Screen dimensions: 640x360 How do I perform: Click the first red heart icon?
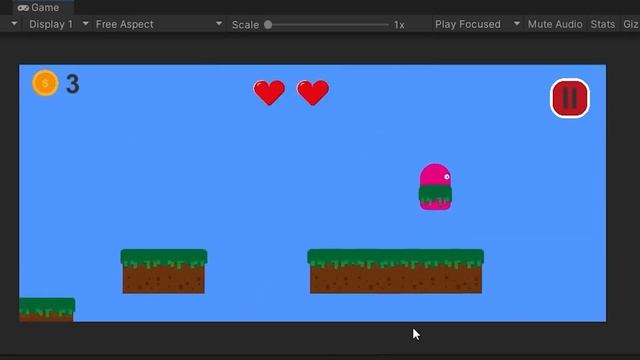coord(269,93)
